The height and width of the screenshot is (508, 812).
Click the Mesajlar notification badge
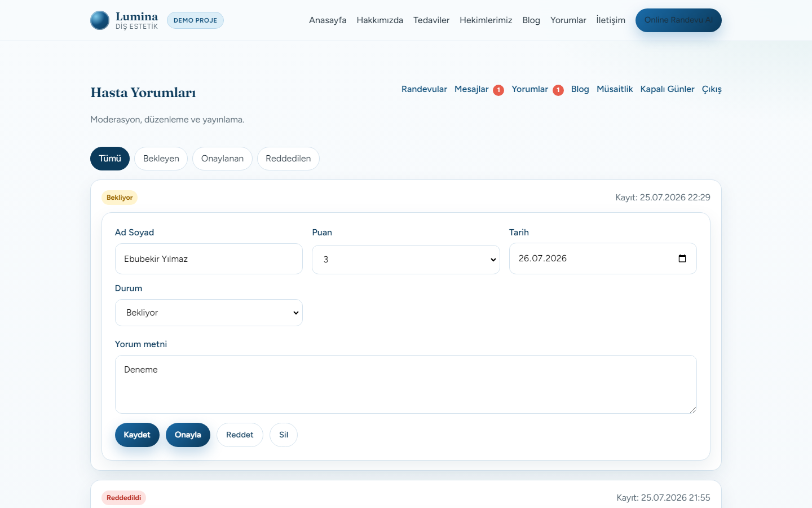pyautogui.click(x=498, y=90)
